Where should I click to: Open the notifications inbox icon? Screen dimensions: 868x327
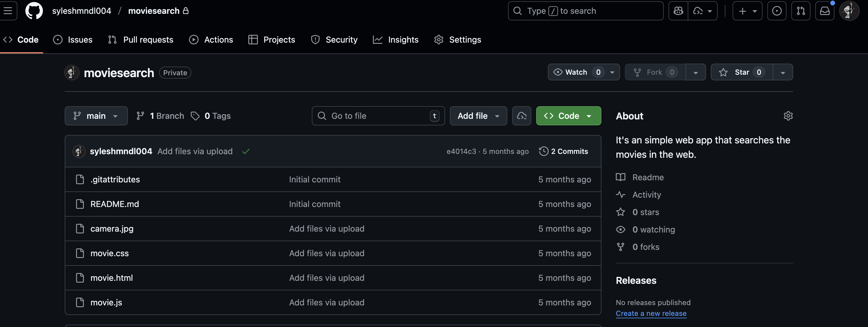825,11
